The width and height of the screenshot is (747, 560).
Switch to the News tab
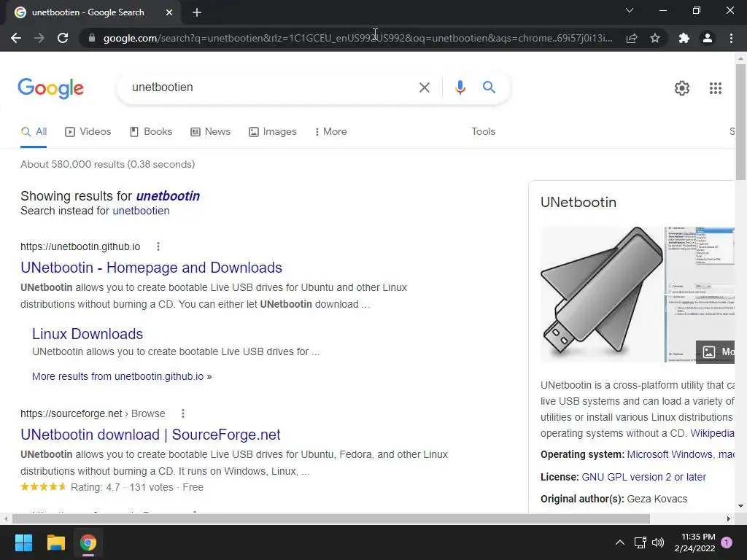coord(211,132)
